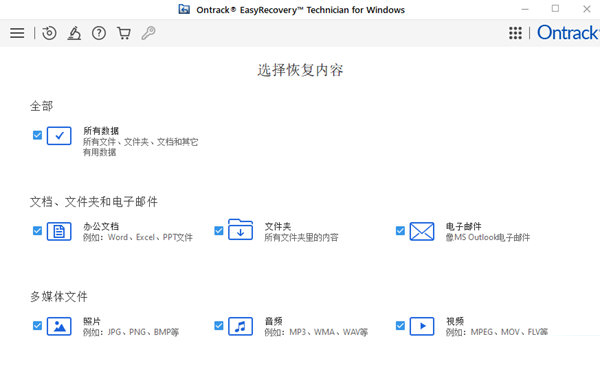Open the apps grid icon
Screen dimensions: 600x381
pyautogui.click(x=515, y=33)
